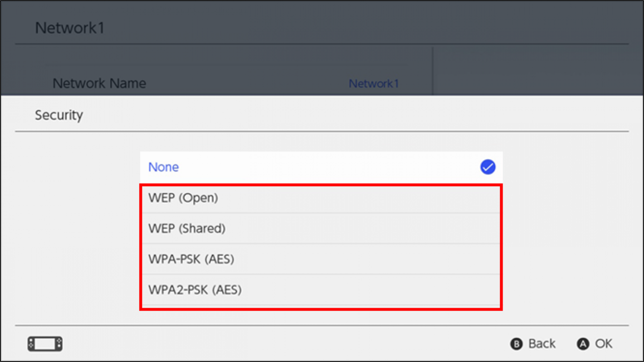Open the dimmed Network Name setting label
The height and width of the screenshot is (362, 644).
coord(99,83)
